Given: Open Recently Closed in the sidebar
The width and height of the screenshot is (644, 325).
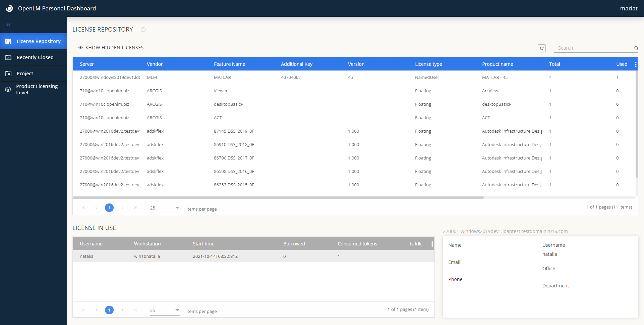Looking at the screenshot, I should [x=35, y=57].
